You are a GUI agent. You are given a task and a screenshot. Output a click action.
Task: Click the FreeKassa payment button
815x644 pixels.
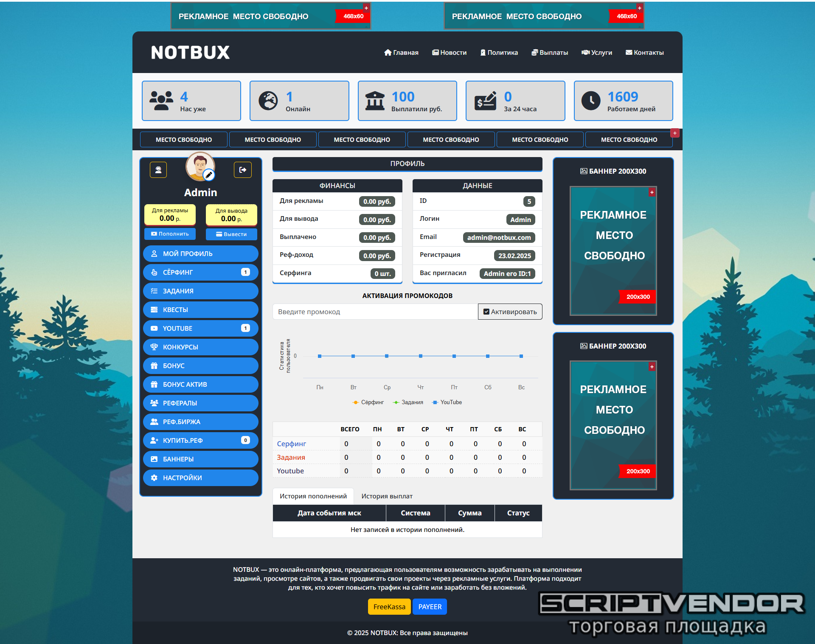(389, 607)
